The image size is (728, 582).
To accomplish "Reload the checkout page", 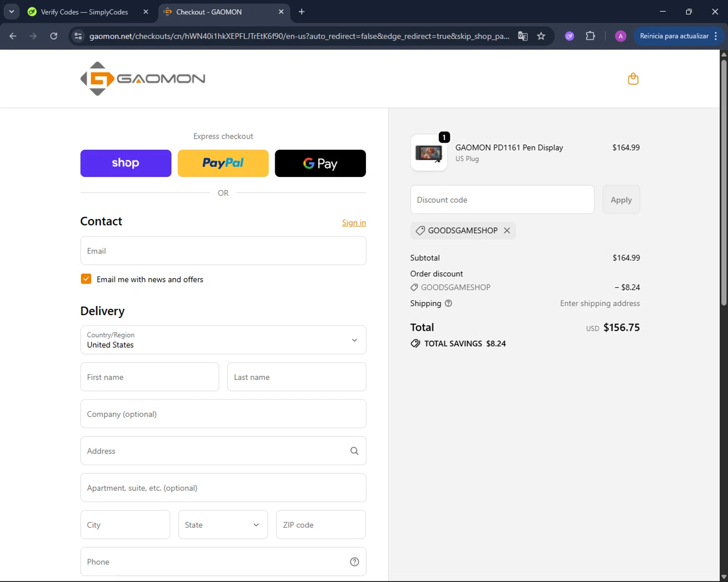I will [x=53, y=36].
